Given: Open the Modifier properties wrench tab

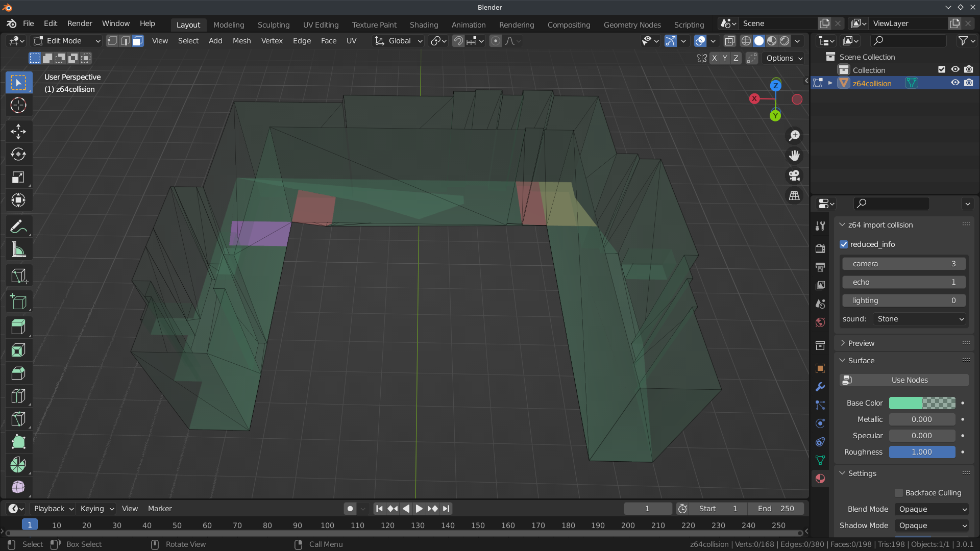Looking at the screenshot, I should click(x=820, y=387).
